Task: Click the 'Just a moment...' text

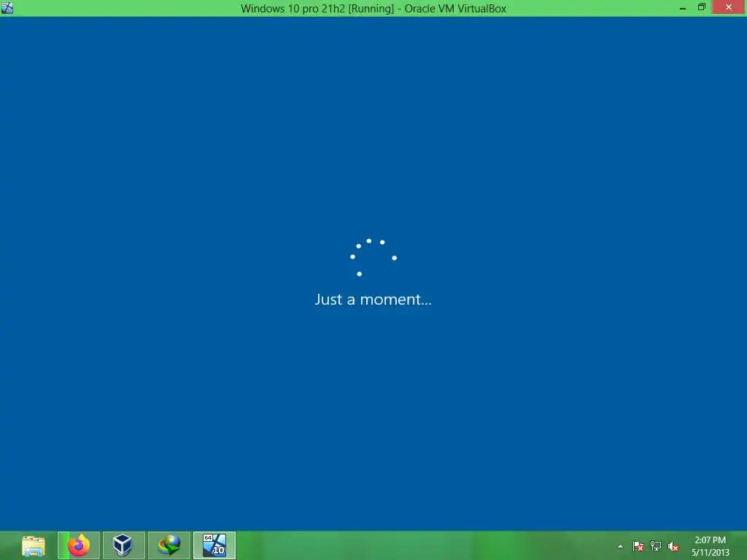Action: coord(373,300)
